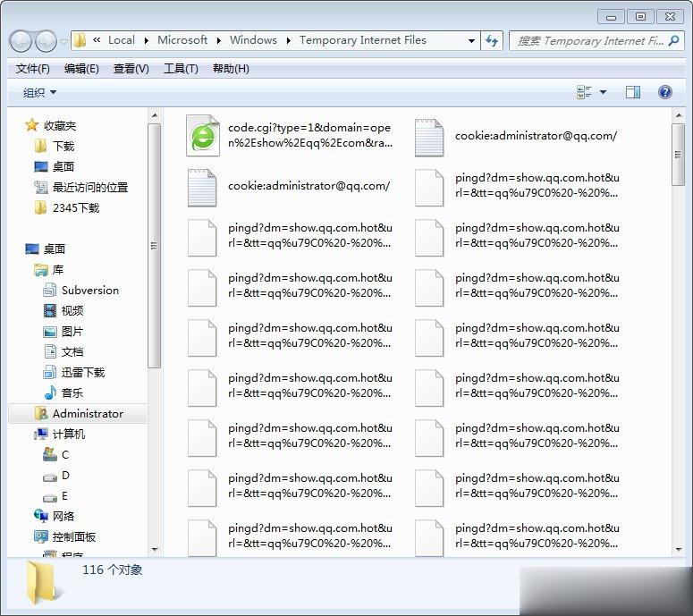Open 音乐 library
The width and height of the screenshot is (693, 616).
click(63, 392)
